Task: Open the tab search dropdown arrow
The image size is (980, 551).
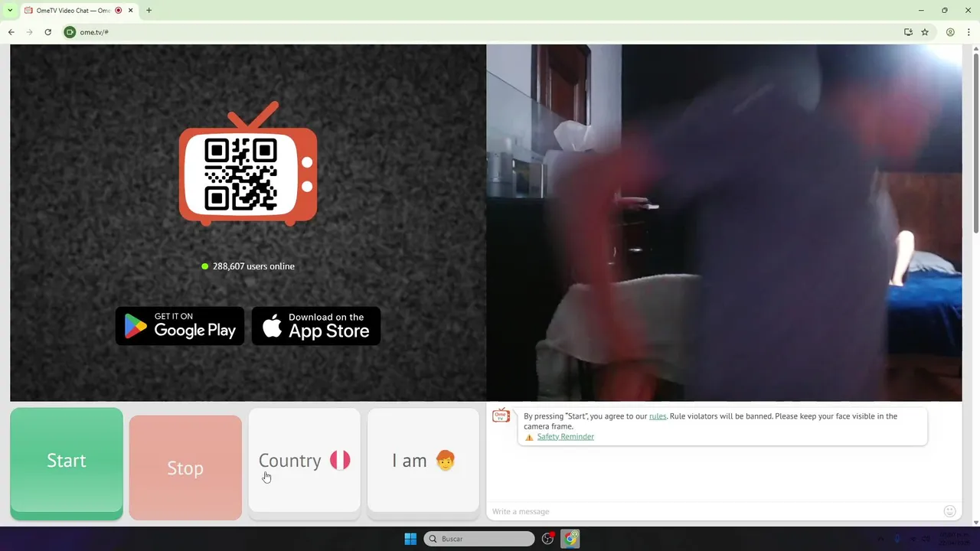Action: coord(10,11)
